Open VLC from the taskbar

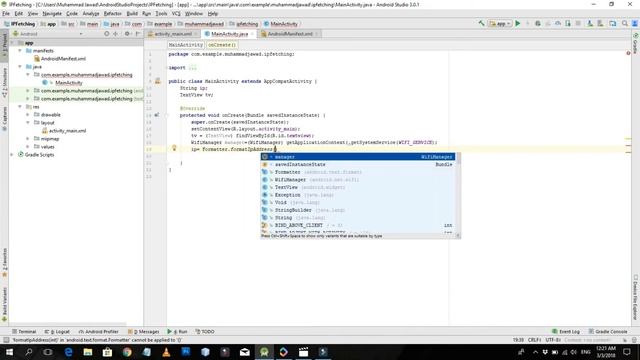pyautogui.click(x=166, y=352)
